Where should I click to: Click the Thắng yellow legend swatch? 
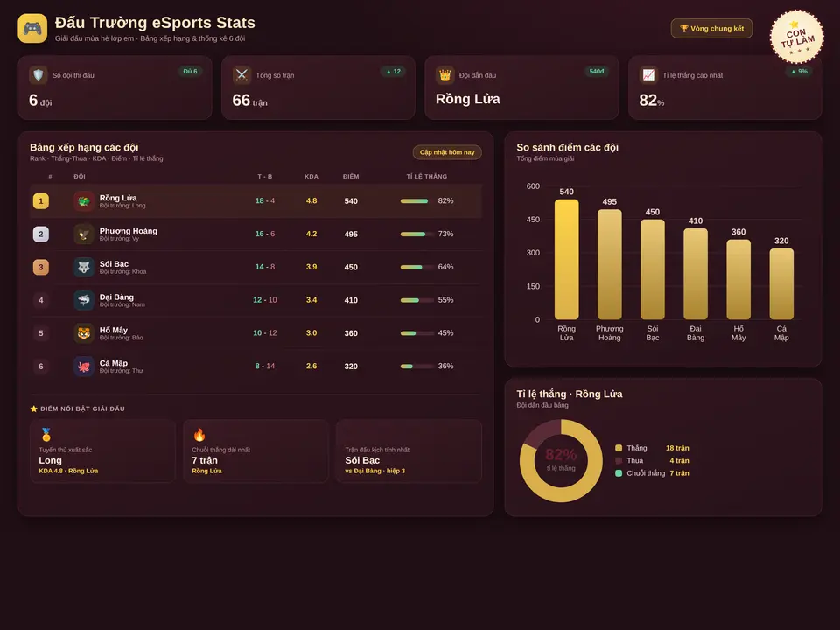[619, 448]
